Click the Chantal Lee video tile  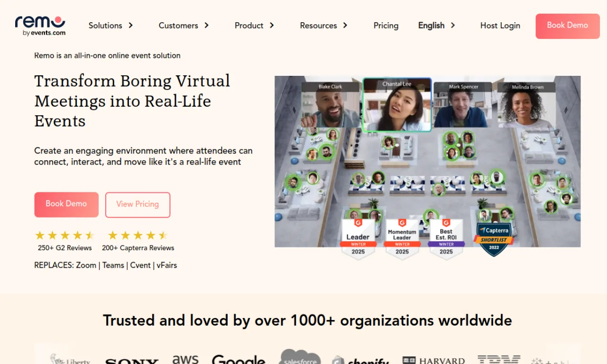point(397,105)
